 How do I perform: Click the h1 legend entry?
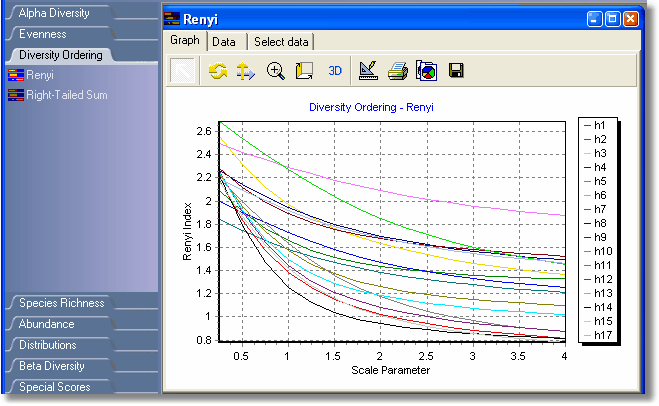click(x=600, y=125)
